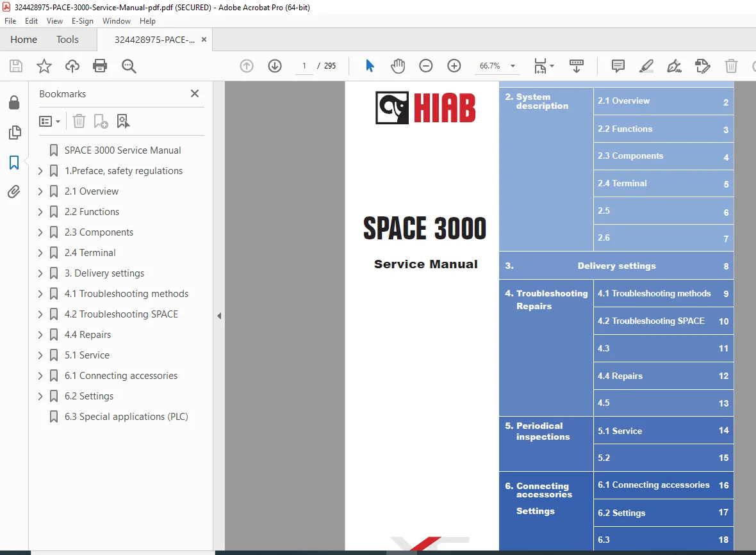Click the read mode keyboard-arrow icon
This screenshot has width=756, height=555.
click(576, 66)
